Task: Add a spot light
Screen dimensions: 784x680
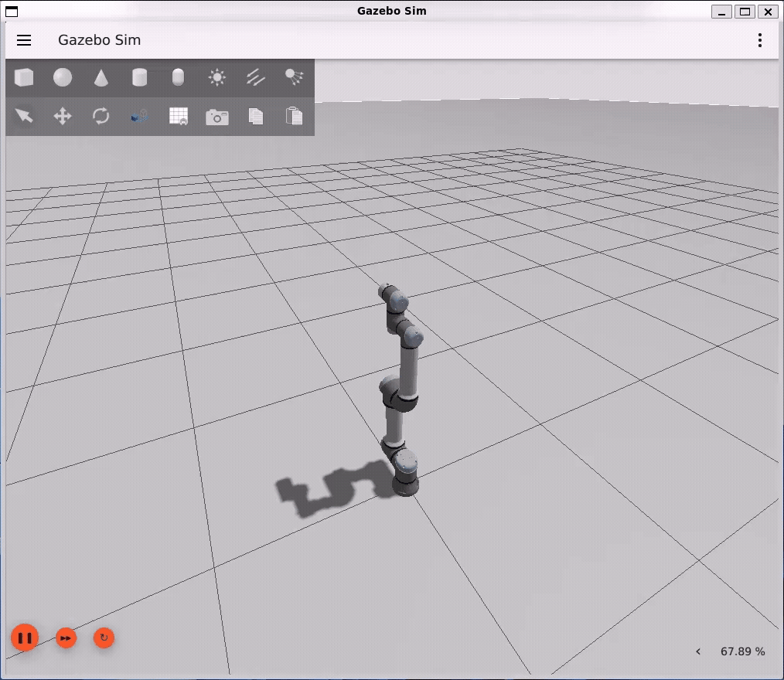Action: [295, 77]
